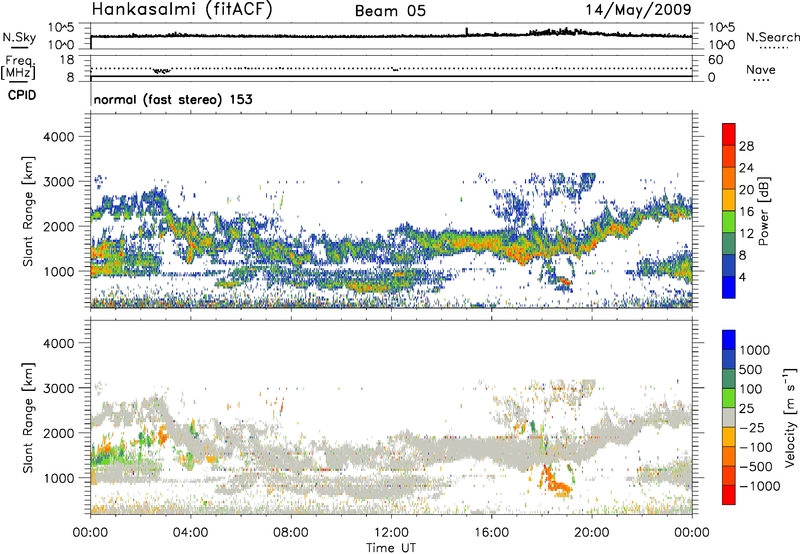Select the 'Beam 05' heading
The width and height of the screenshot is (800, 554).
[390, 11]
